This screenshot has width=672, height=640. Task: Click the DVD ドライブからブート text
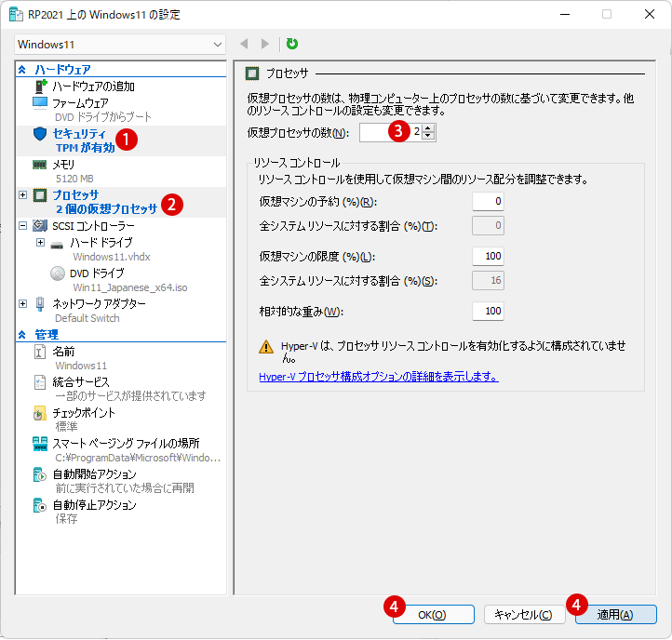(x=103, y=117)
